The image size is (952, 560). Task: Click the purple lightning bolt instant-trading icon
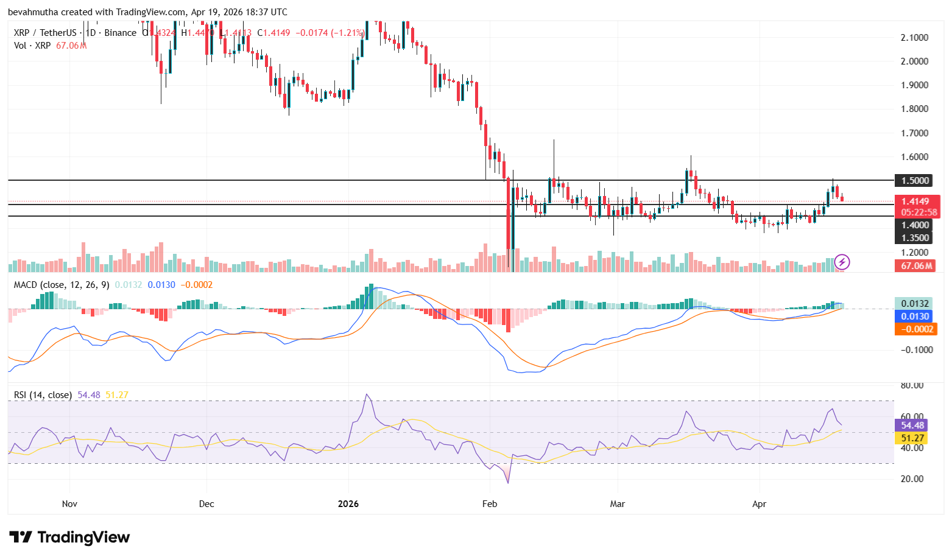coord(842,262)
